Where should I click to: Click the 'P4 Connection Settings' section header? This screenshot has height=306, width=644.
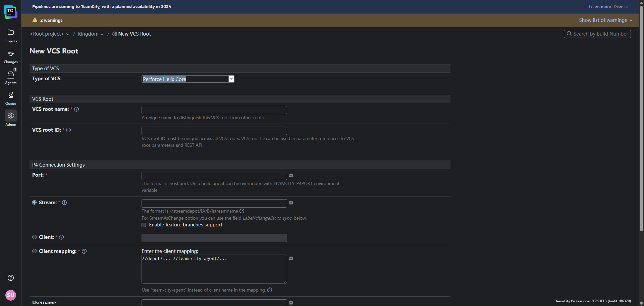(240, 165)
